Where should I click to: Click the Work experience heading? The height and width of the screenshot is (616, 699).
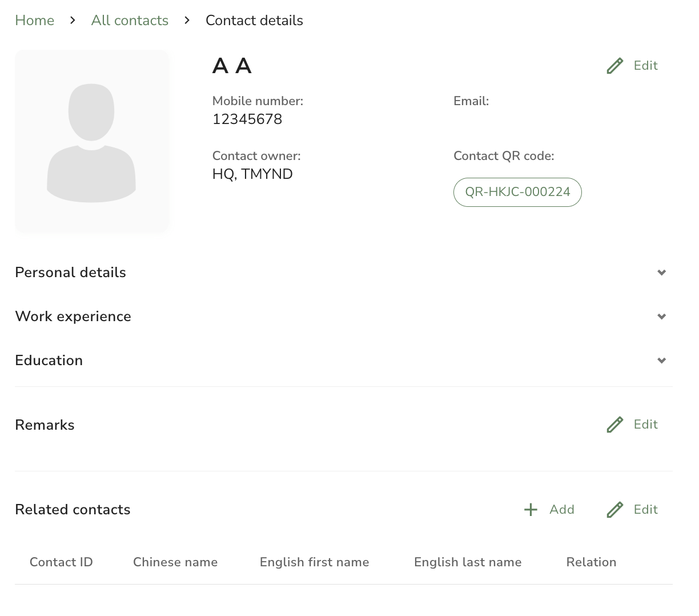click(73, 317)
